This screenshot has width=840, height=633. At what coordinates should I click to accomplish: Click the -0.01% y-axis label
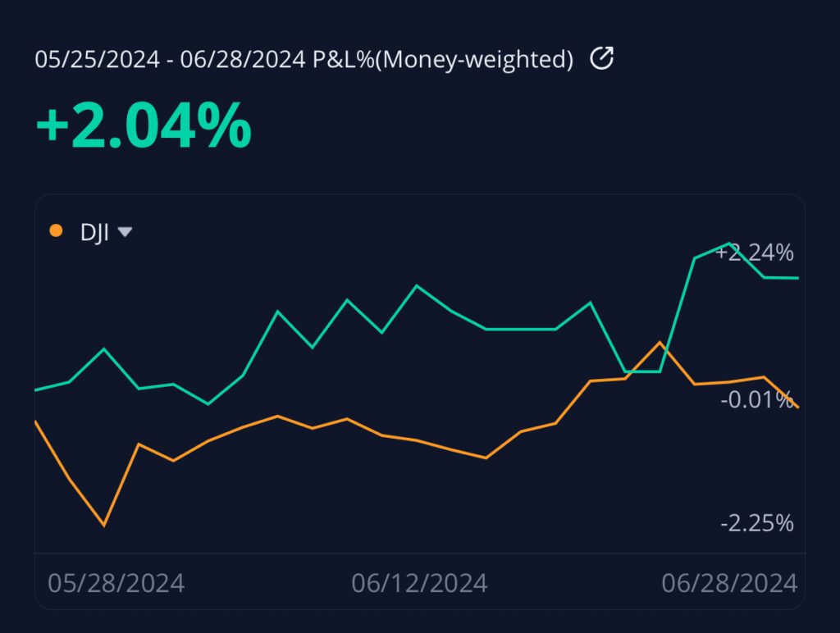point(756,400)
